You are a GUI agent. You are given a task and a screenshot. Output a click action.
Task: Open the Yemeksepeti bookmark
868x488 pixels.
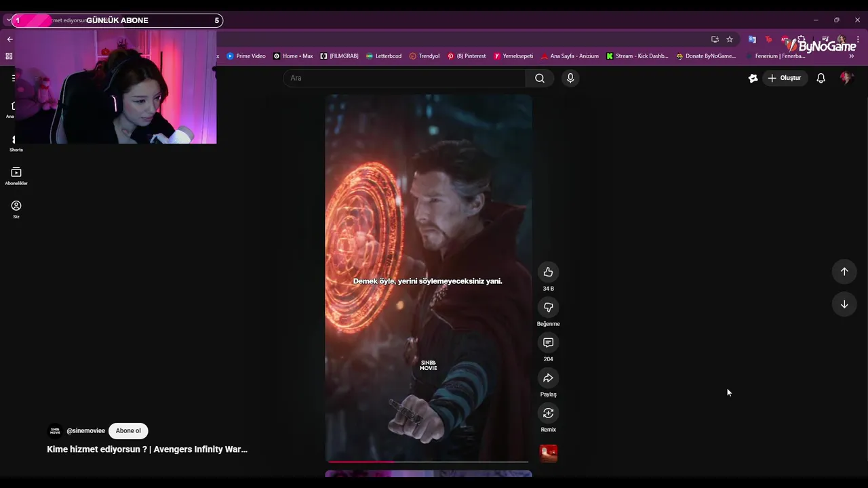pos(513,56)
